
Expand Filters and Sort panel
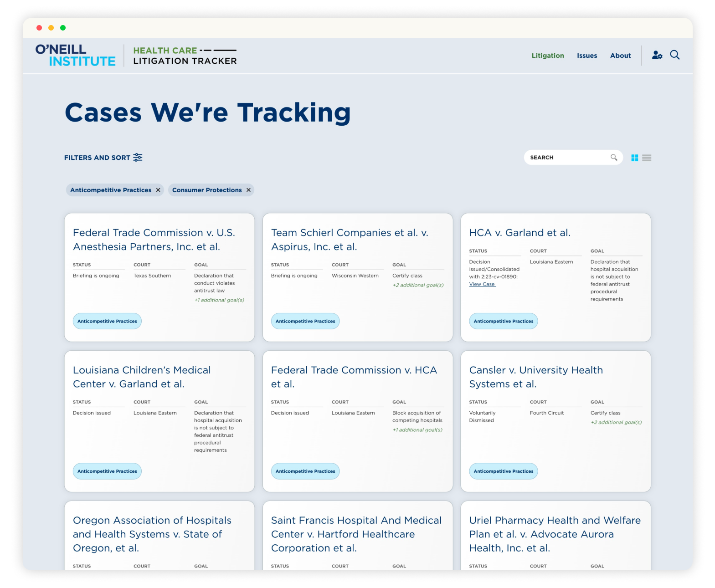pyautogui.click(x=103, y=158)
